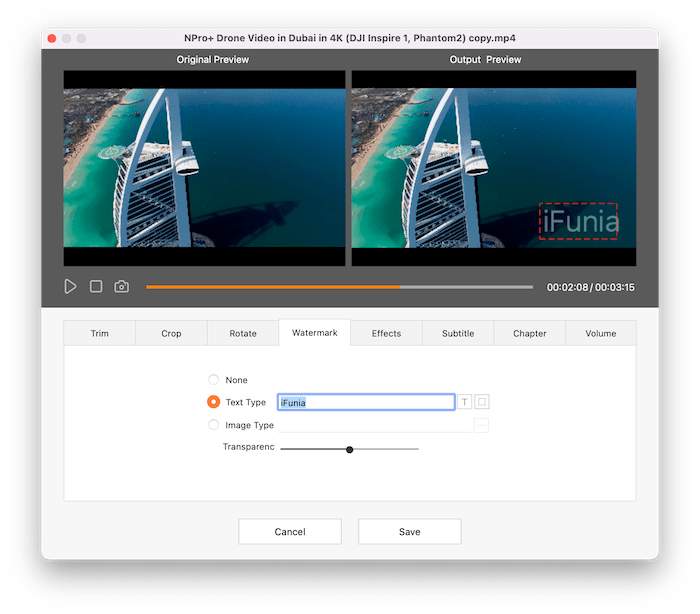Open the Effects tab

tap(386, 334)
